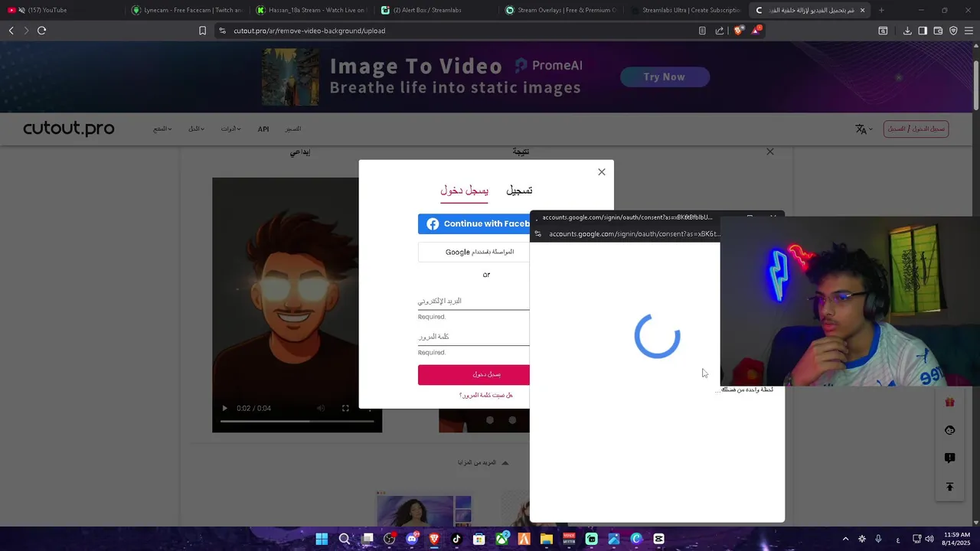Click the tab search icon in toolbar
Image resolution: width=980 pixels, height=551 pixels.
[x=883, y=31]
